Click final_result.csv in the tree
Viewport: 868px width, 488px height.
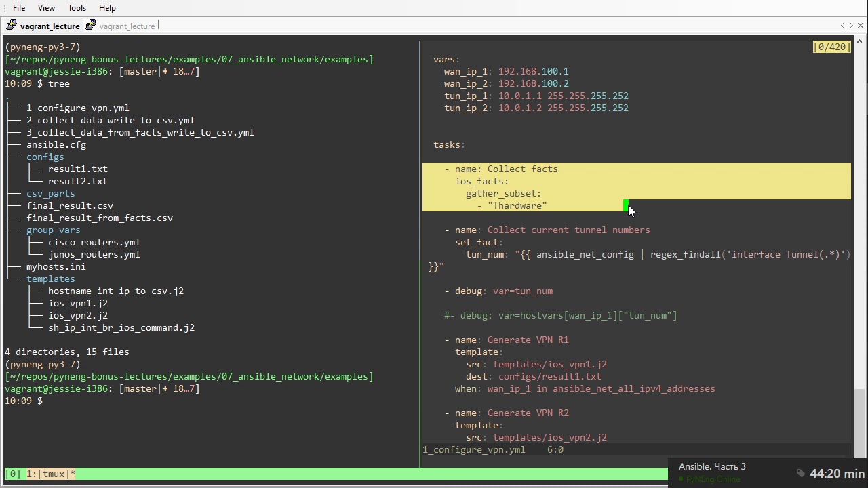click(x=70, y=205)
